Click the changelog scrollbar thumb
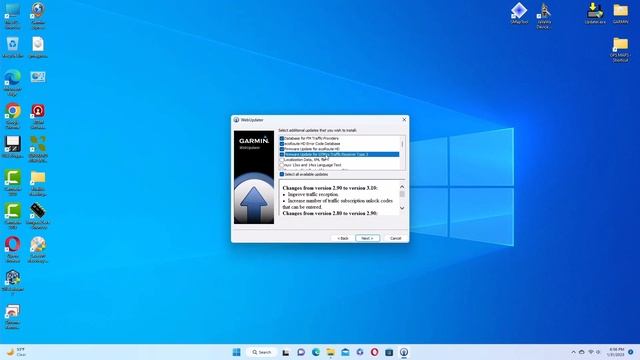 [402, 194]
